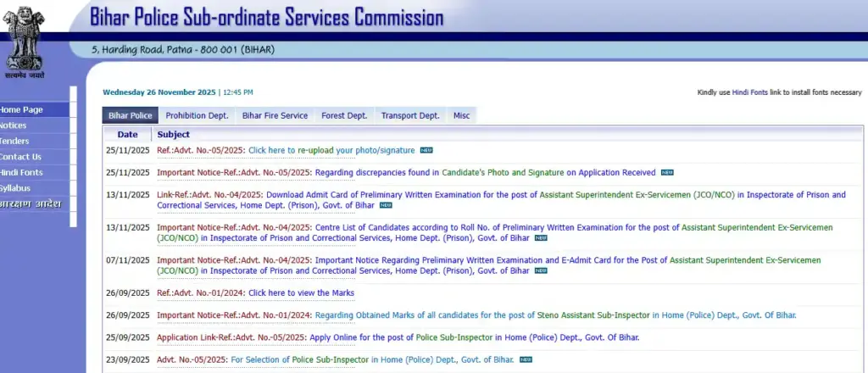Click NEW badge beside re-upload photo/signature notice
The height and width of the screenshot is (373, 868).
point(426,151)
